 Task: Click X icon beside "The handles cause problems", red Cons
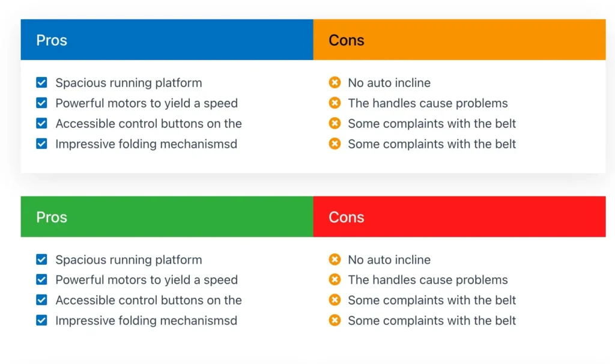coord(335,280)
